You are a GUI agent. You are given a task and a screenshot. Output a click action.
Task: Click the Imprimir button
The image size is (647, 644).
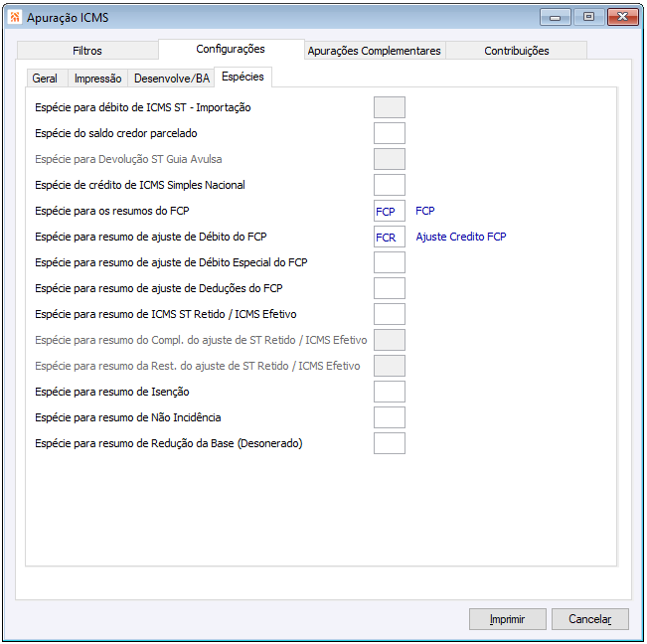tap(508, 619)
